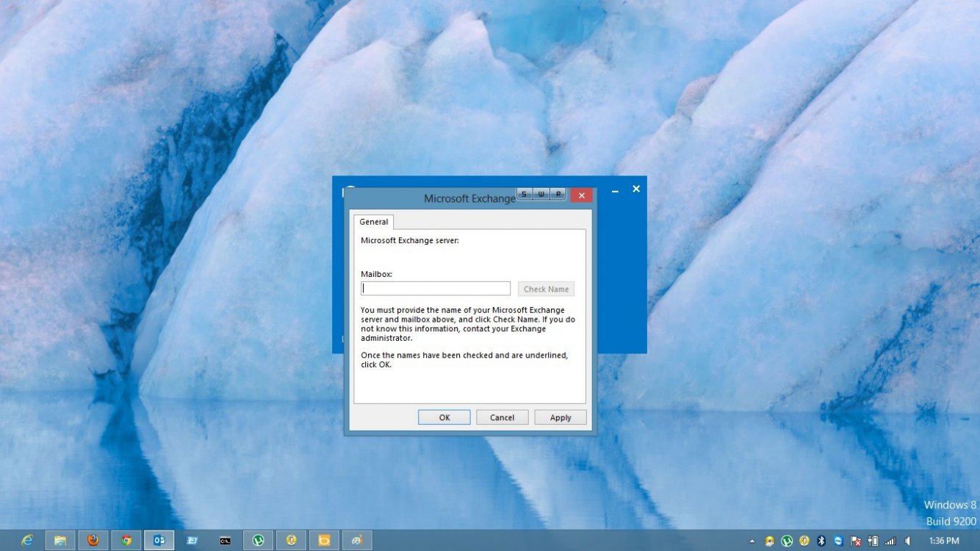Close the blue Outlook splash window

pyautogui.click(x=636, y=189)
